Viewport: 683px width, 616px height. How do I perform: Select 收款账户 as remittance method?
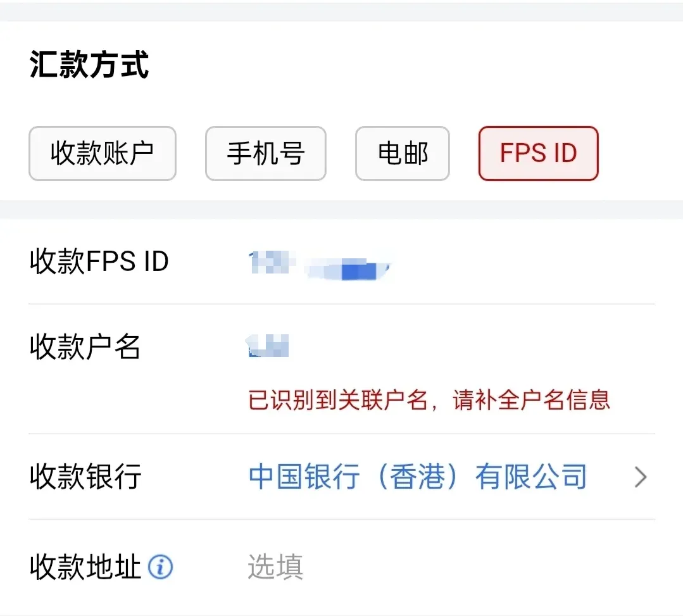[x=102, y=154]
